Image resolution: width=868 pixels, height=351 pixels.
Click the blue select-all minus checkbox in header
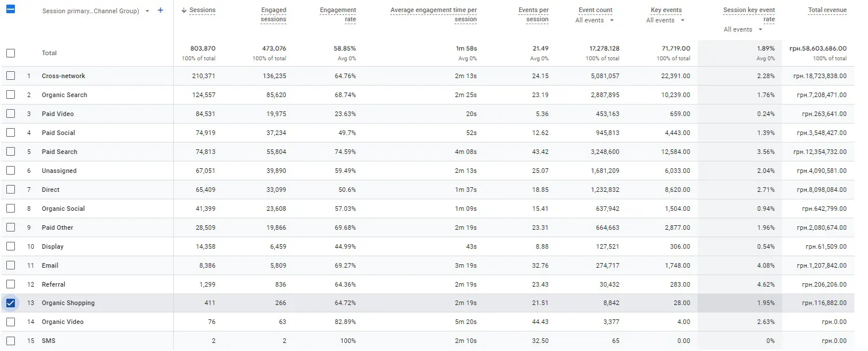[10, 10]
